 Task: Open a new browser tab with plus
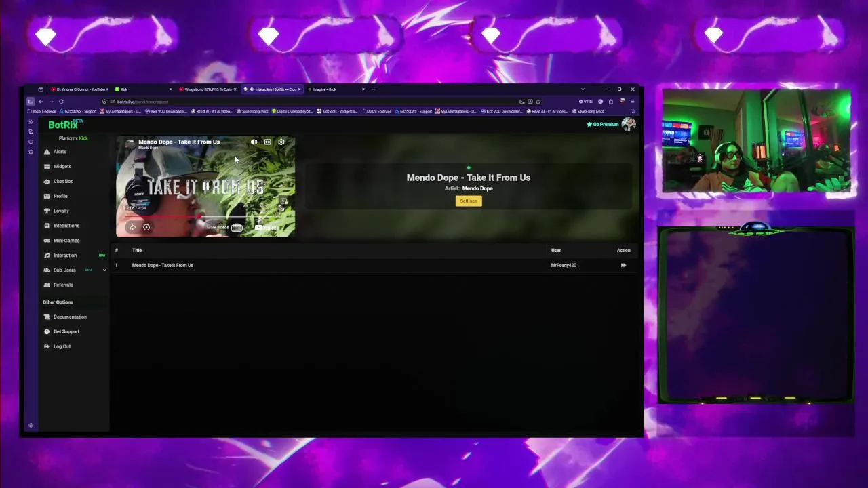[374, 89]
